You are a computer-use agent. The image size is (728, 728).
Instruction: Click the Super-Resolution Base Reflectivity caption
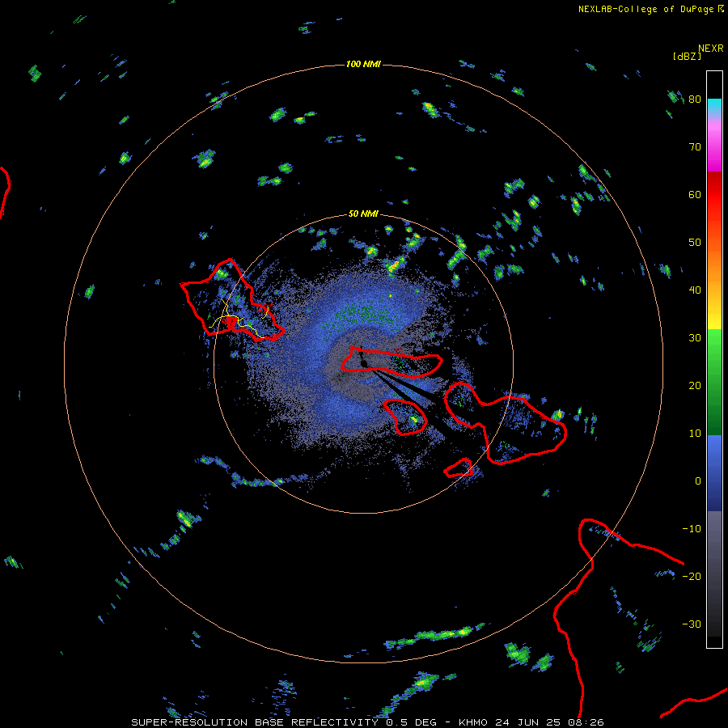coord(368,722)
